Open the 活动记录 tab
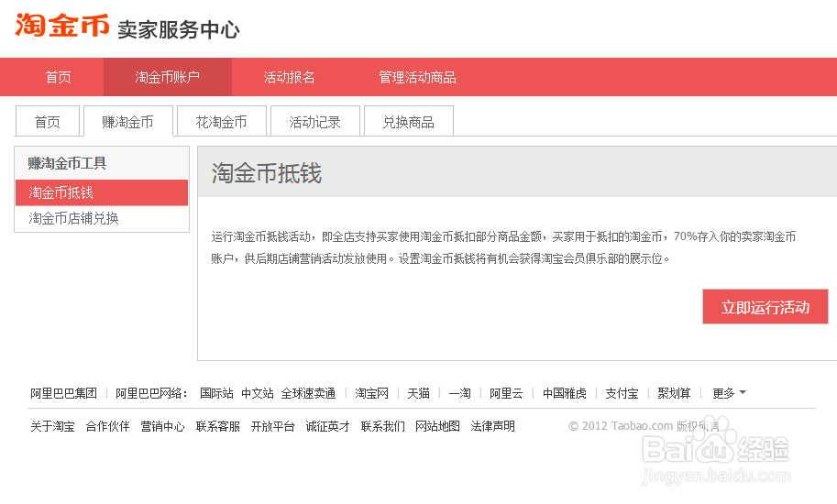Viewport: 837px width, 504px height. pyautogui.click(x=315, y=122)
